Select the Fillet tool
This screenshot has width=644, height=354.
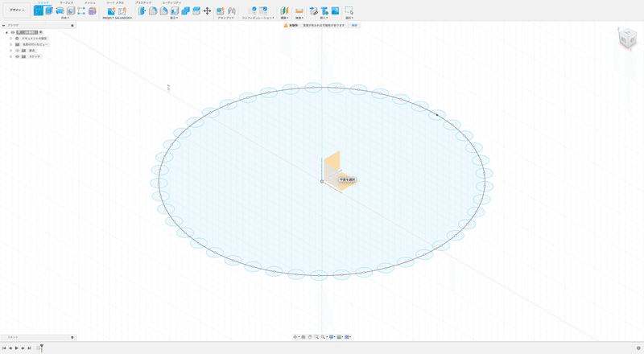pos(153,11)
